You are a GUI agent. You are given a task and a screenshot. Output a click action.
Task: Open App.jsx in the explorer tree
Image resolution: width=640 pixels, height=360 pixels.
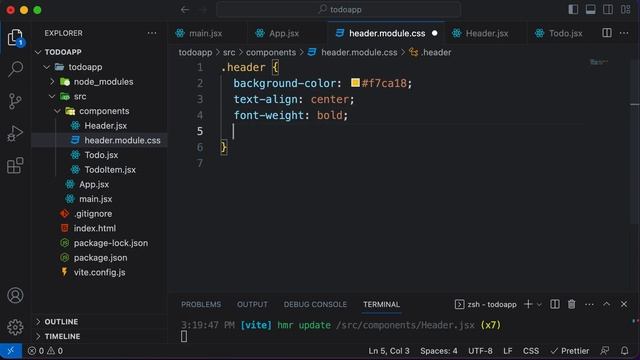99,184
